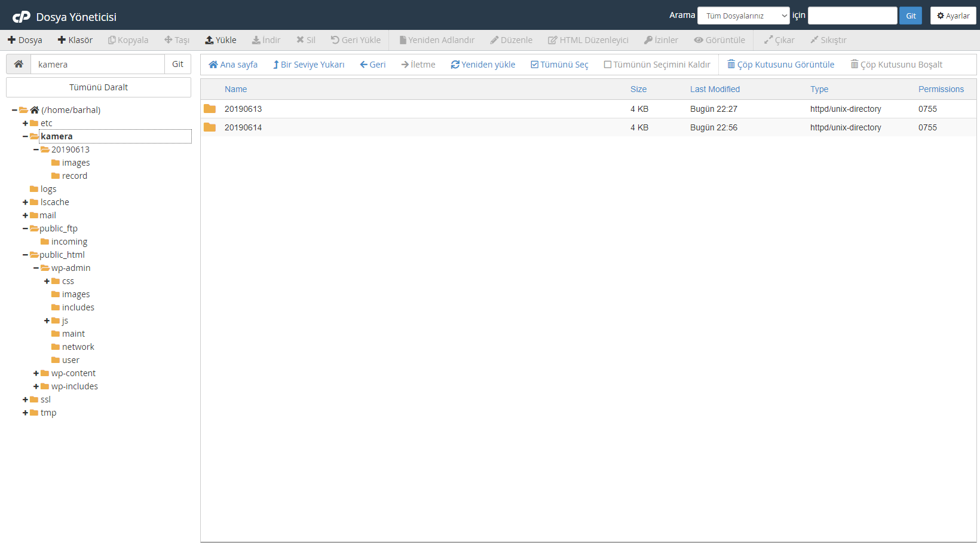Check Tümünü Seç to select all
Viewport: 980px width, 543px height.
559,65
